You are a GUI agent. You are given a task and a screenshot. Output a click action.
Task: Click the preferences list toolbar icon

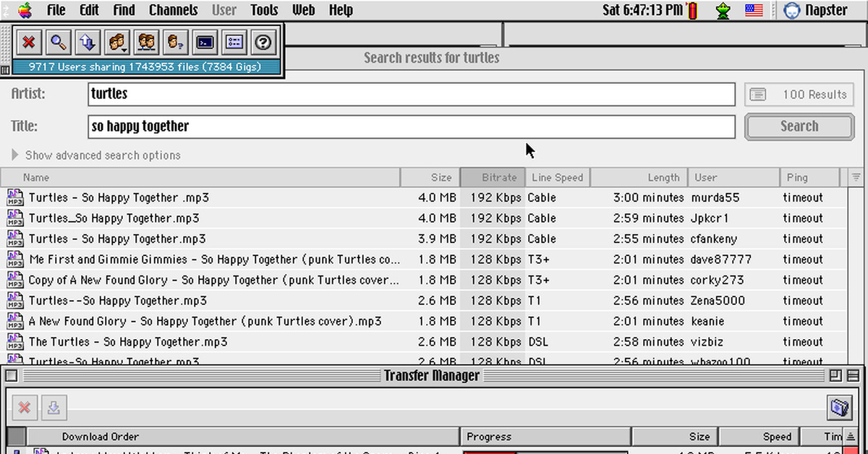point(234,43)
